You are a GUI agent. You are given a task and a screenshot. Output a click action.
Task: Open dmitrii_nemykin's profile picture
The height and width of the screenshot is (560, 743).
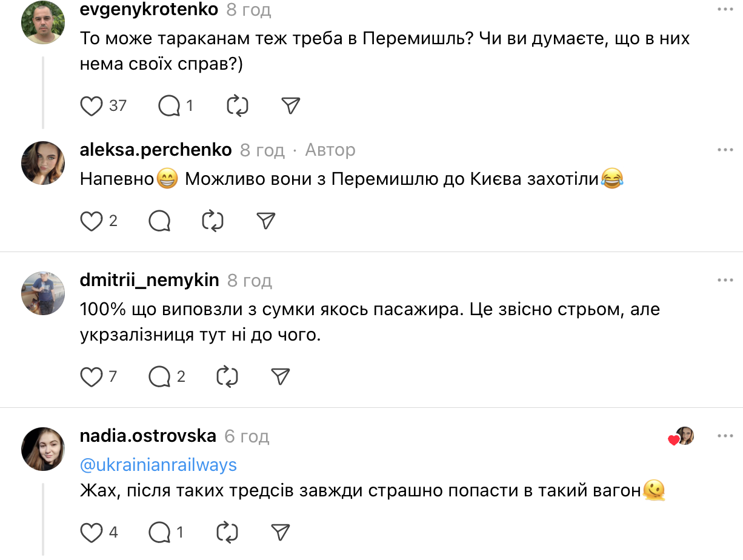click(x=43, y=293)
